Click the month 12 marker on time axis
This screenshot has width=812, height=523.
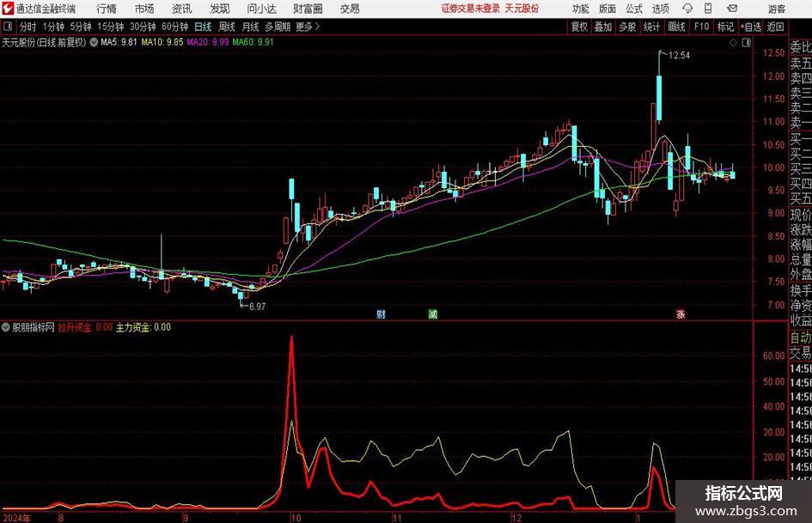(516, 518)
